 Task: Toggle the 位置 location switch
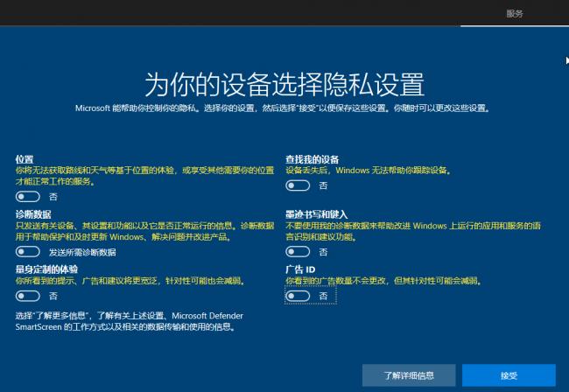(28, 197)
